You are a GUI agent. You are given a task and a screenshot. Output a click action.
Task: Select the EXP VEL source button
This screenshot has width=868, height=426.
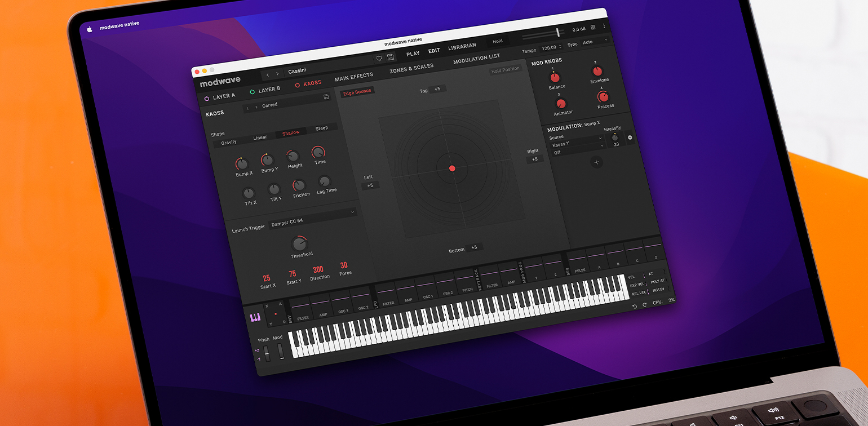coord(637,285)
